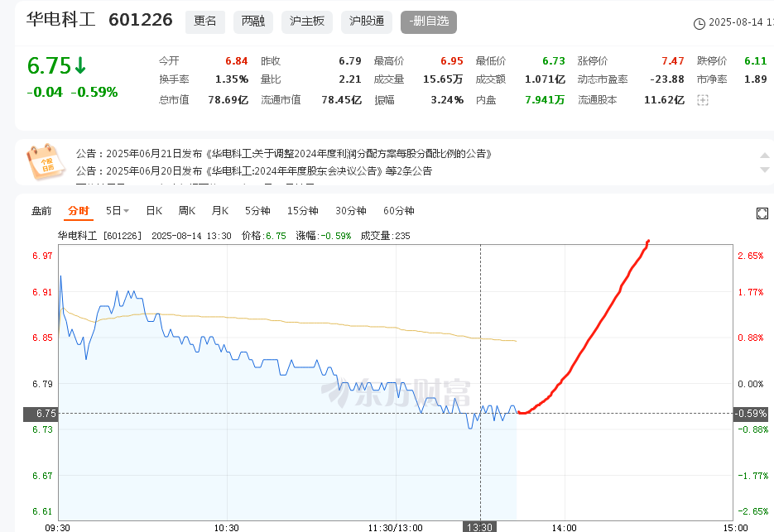Click the 沪主板 tag button
The width and height of the screenshot is (774, 532).
point(307,22)
